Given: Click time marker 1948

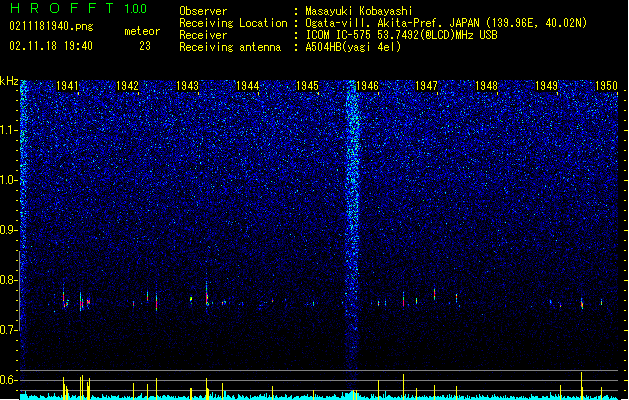Looking at the screenshot, I should point(487,86).
